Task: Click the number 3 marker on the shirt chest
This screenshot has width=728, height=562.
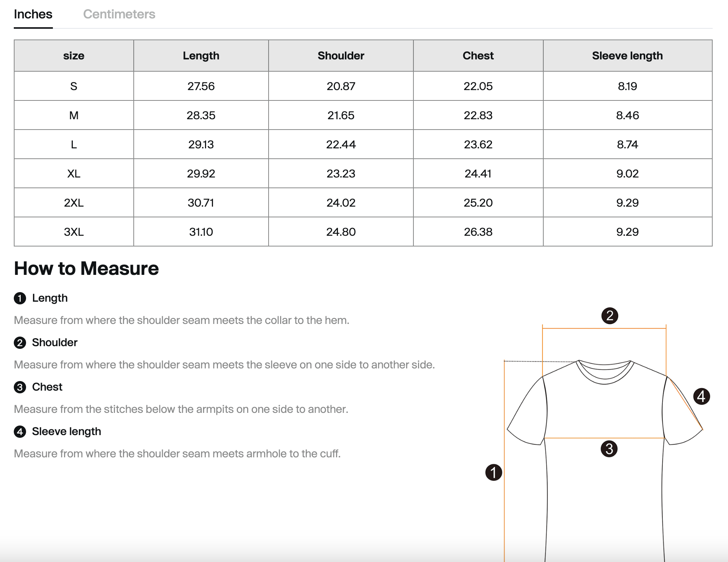Action: [x=609, y=449]
